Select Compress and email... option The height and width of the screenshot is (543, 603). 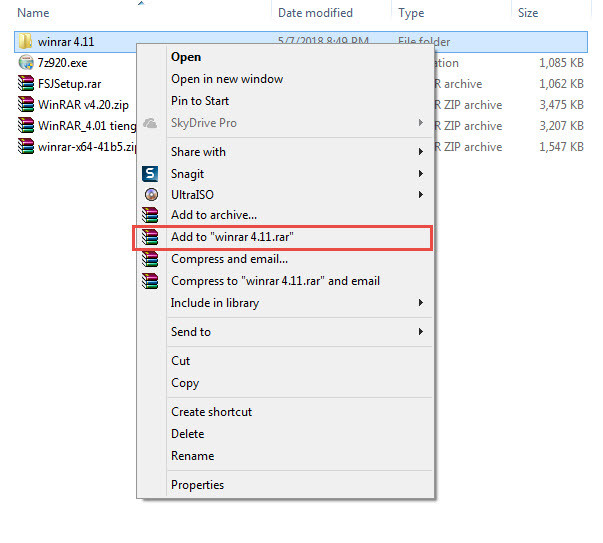point(229,259)
